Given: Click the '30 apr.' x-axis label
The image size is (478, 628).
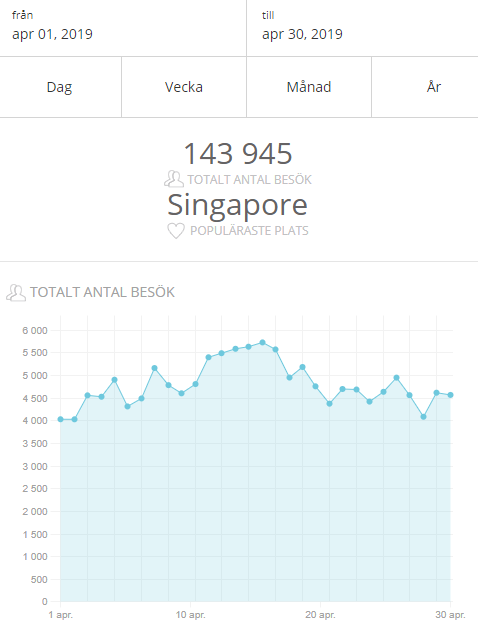Looking at the screenshot, I should pos(450,615).
